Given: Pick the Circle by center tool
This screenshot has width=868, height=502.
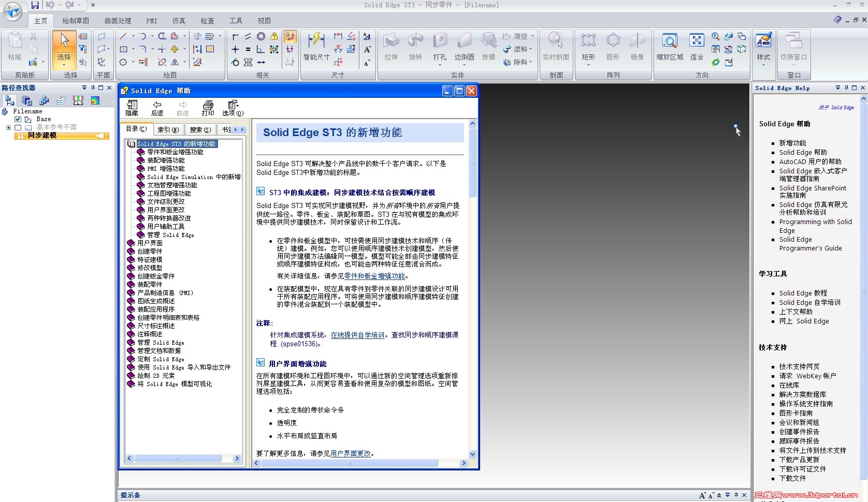Looking at the screenshot, I should [123, 62].
